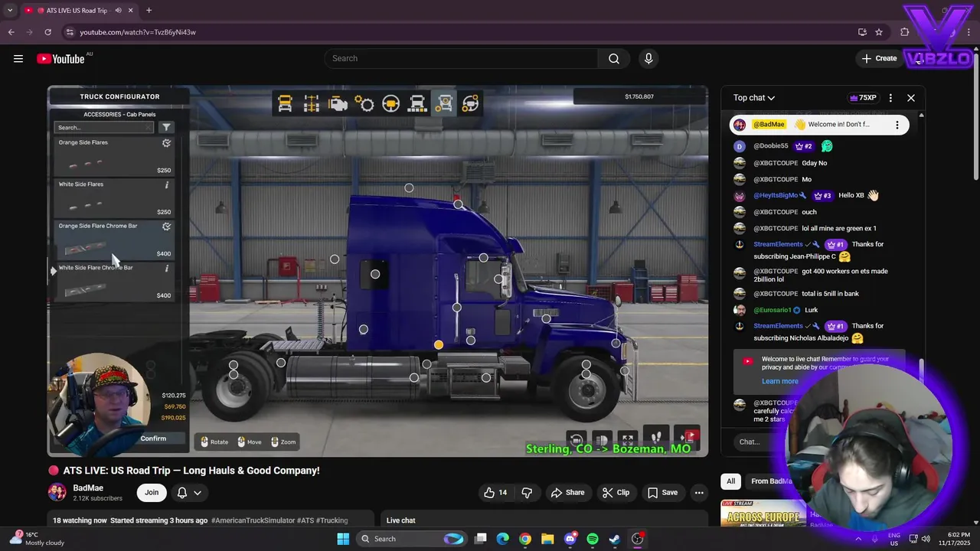Close the live chat panel

click(x=911, y=98)
